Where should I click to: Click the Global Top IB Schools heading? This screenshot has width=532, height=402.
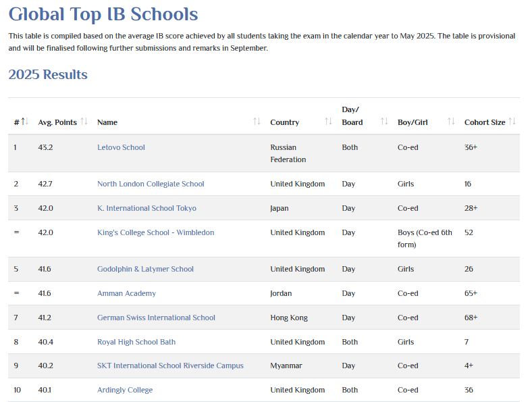point(103,15)
